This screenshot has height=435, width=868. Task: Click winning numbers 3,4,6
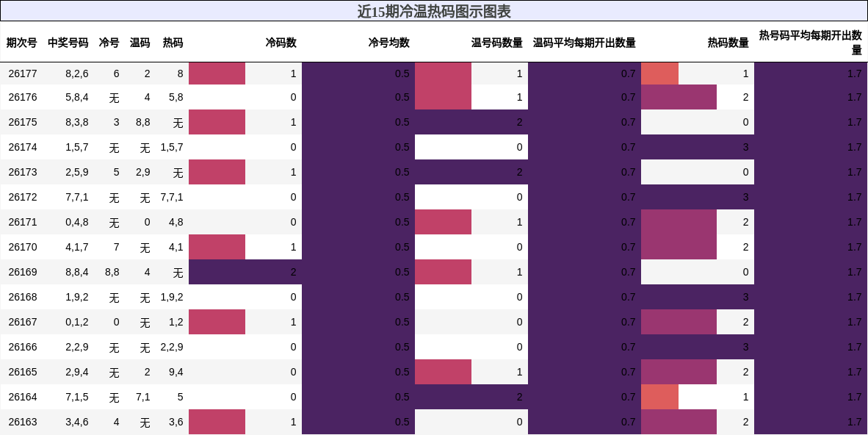77,423
